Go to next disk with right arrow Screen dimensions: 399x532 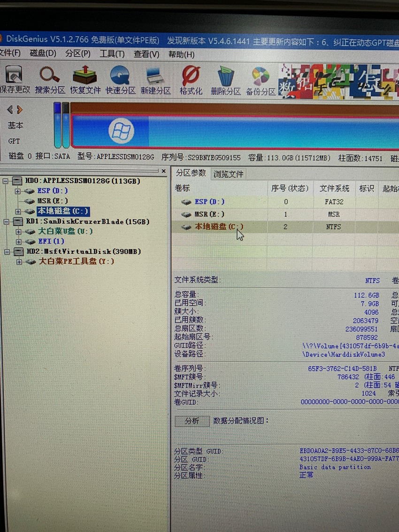20,109
